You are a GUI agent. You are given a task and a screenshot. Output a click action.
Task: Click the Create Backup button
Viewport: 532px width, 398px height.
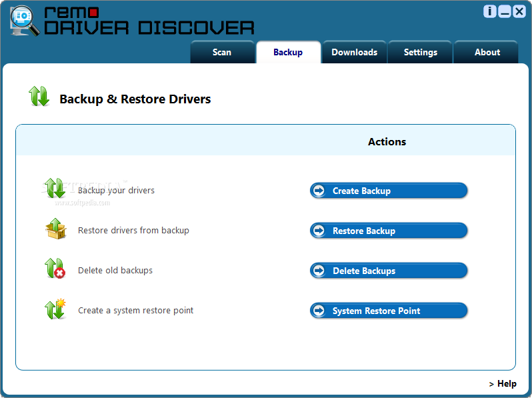click(x=389, y=191)
